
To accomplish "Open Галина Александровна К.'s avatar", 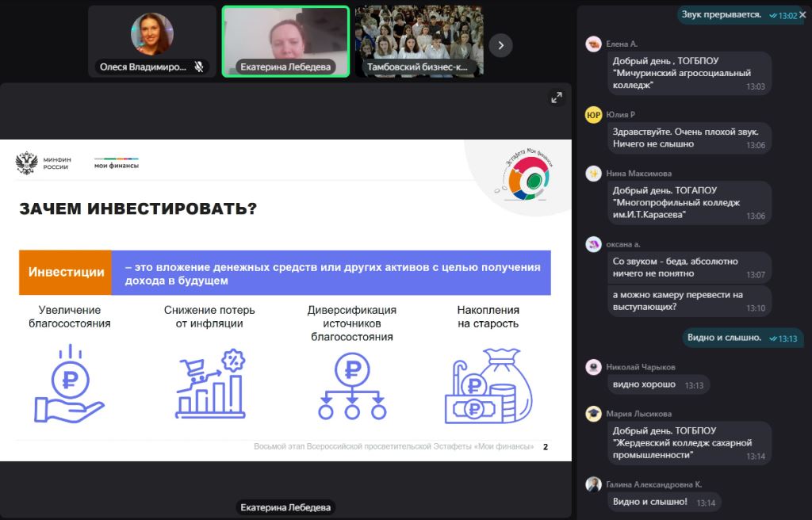I will 593,484.
